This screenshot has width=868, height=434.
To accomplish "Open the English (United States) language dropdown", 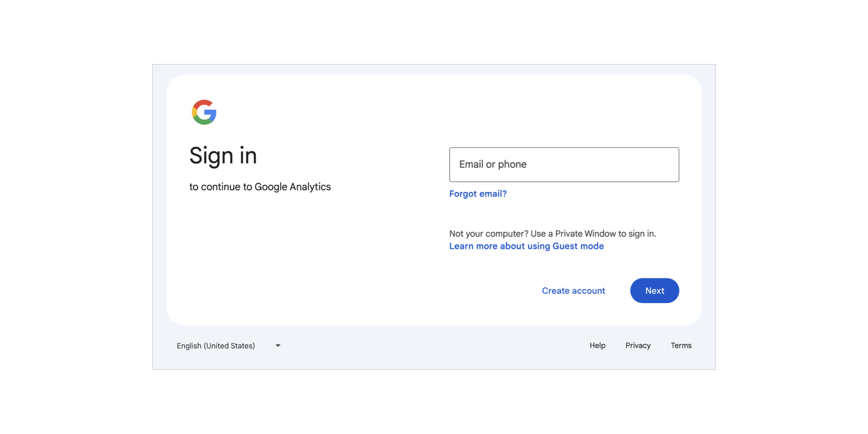I will pos(229,346).
